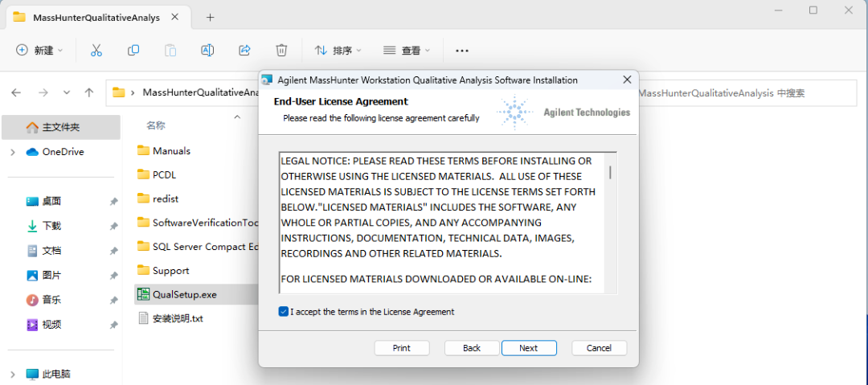Maximize the Explorer window
868x385 pixels.
[813, 10]
